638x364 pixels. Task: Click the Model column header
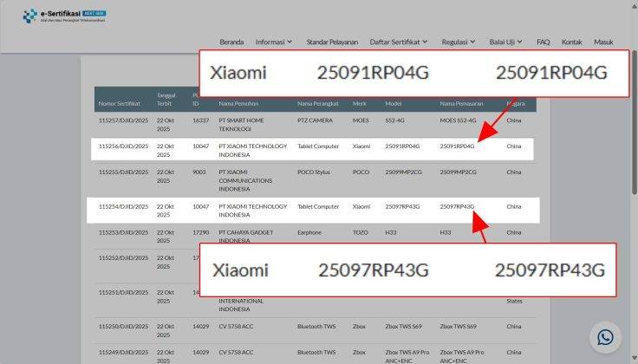[x=393, y=104]
